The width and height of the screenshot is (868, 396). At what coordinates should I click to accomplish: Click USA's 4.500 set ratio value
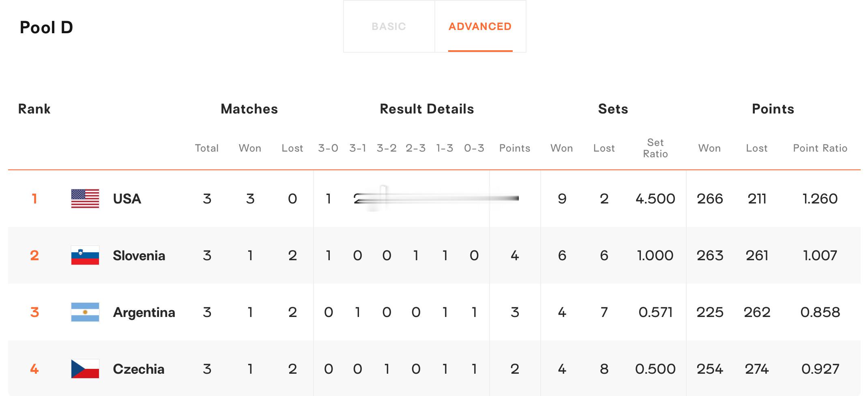tap(655, 199)
